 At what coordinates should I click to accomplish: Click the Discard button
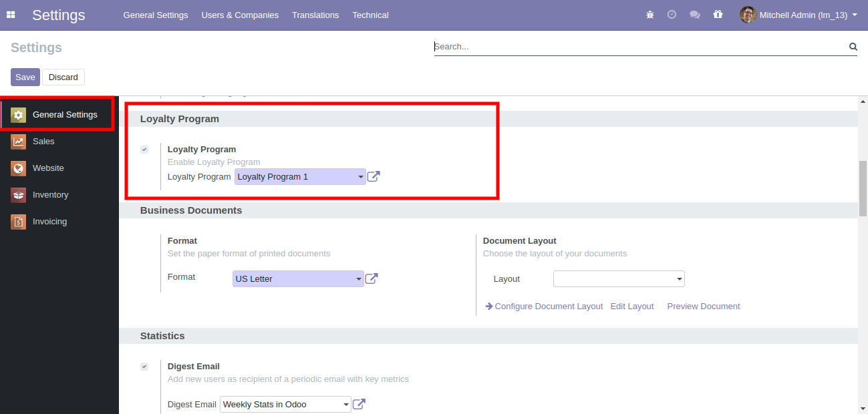[63, 77]
